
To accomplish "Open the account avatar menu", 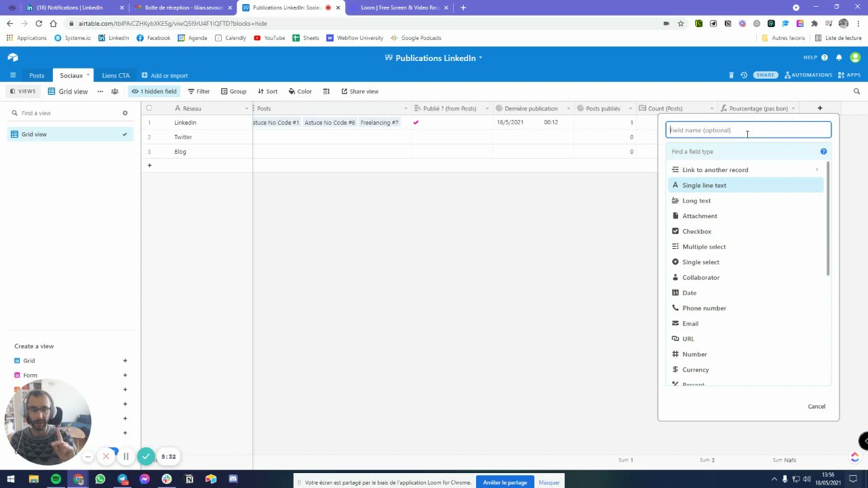I will 855,58.
